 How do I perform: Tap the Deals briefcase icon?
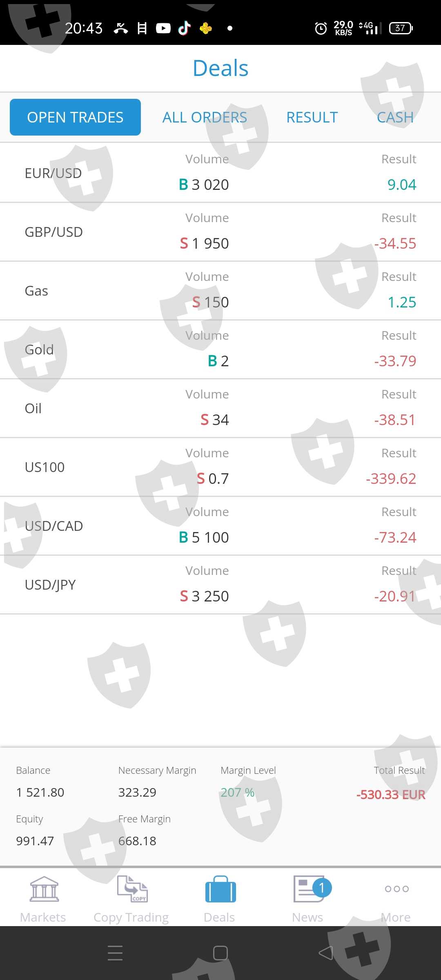220,889
